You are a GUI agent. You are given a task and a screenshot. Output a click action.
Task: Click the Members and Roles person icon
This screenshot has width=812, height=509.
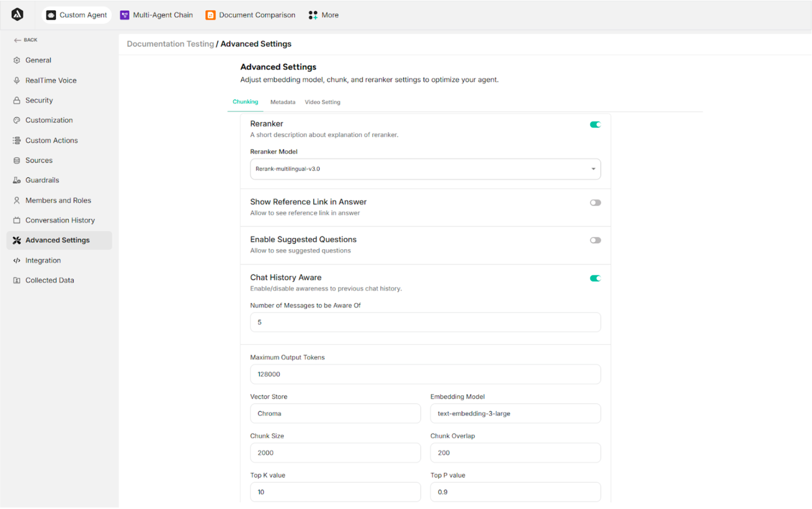tap(17, 200)
